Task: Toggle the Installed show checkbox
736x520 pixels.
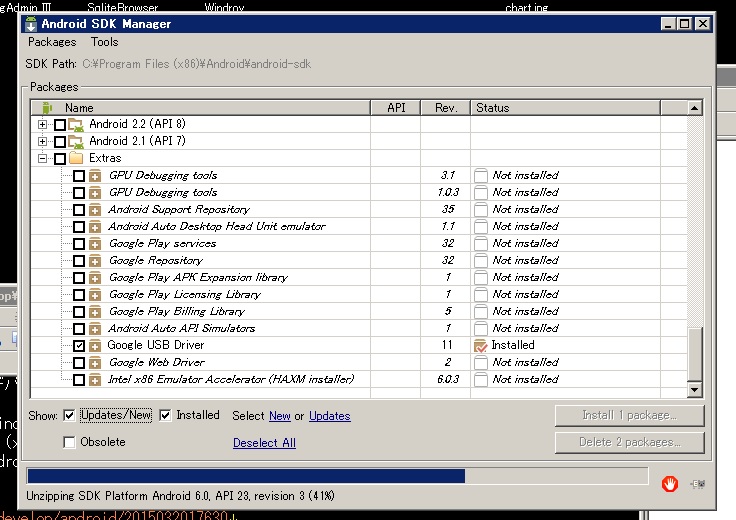Action: [165, 415]
